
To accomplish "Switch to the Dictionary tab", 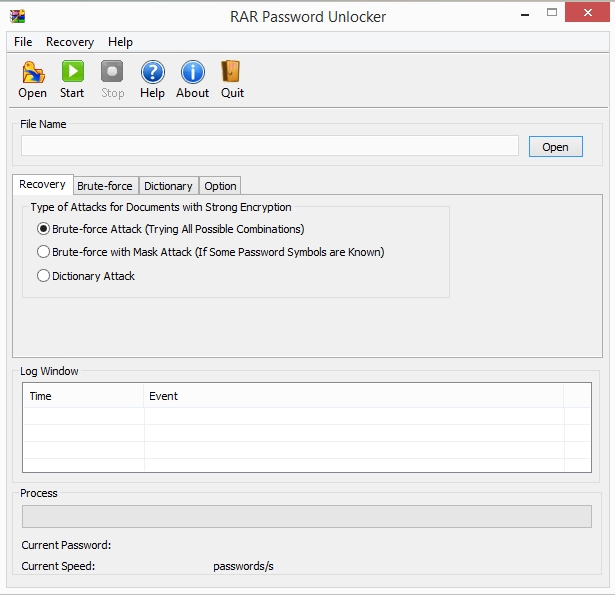I will 168,186.
